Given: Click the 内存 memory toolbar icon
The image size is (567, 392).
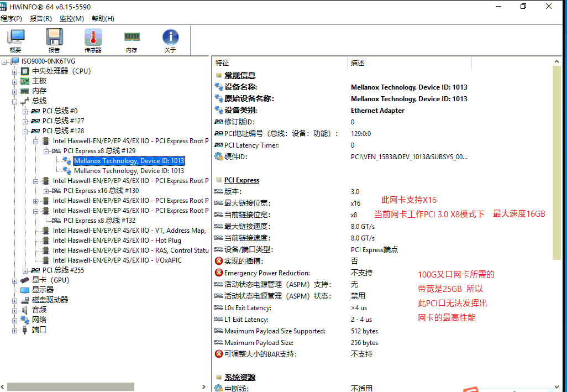Looking at the screenshot, I should pyautogui.click(x=132, y=38).
